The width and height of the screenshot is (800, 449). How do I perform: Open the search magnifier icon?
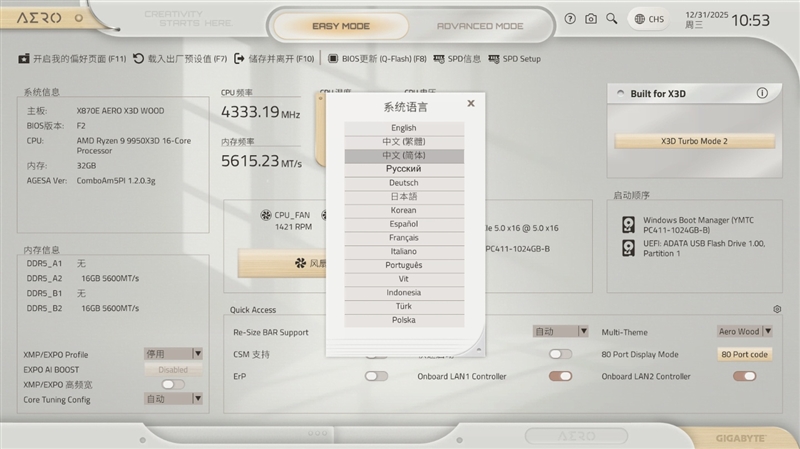[x=611, y=19]
